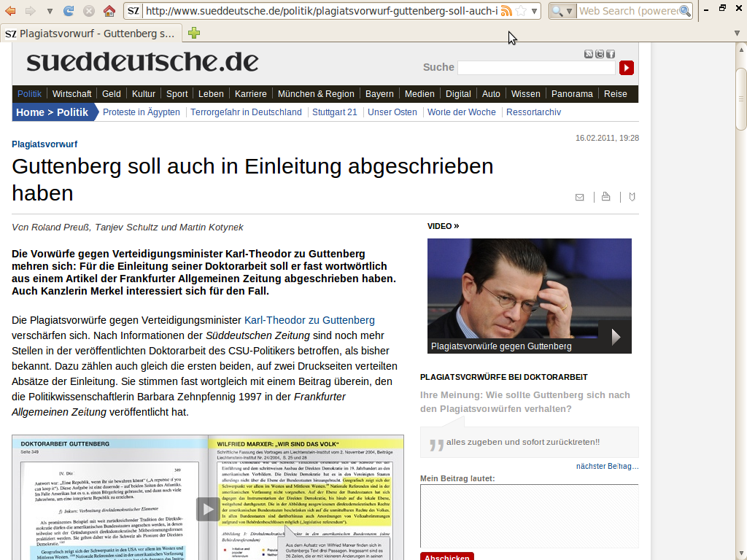This screenshot has height=560, width=747.
Task: Click the Suche input field
Action: click(x=536, y=68)
